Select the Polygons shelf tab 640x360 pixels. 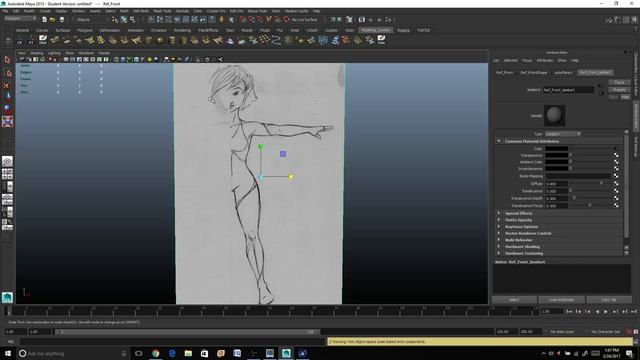point(84,30)
